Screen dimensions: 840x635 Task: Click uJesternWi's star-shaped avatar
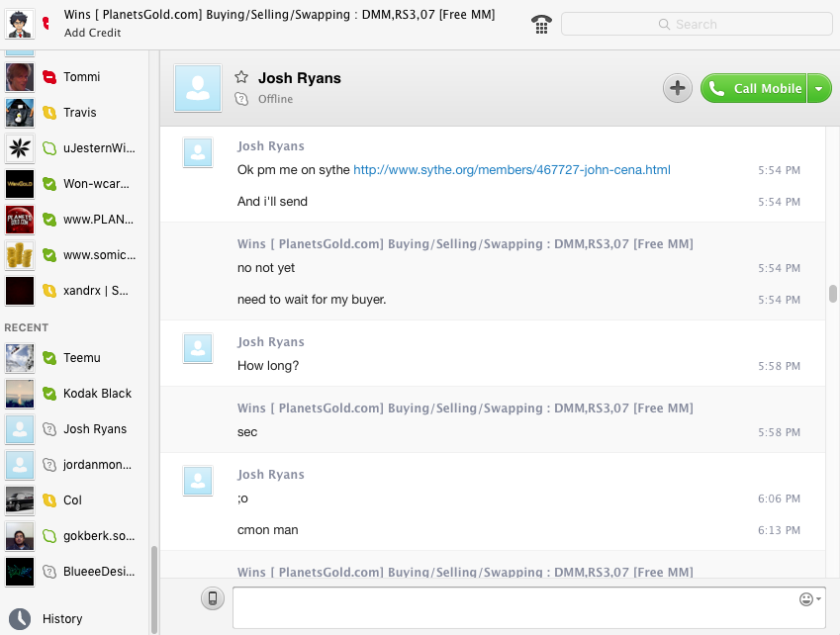coord(20,148)
